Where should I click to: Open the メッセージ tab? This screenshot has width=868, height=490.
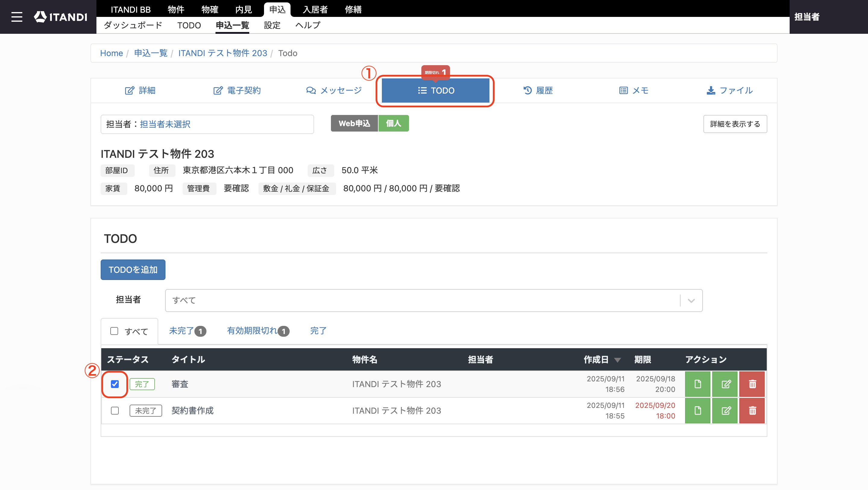tap(334, 91)
